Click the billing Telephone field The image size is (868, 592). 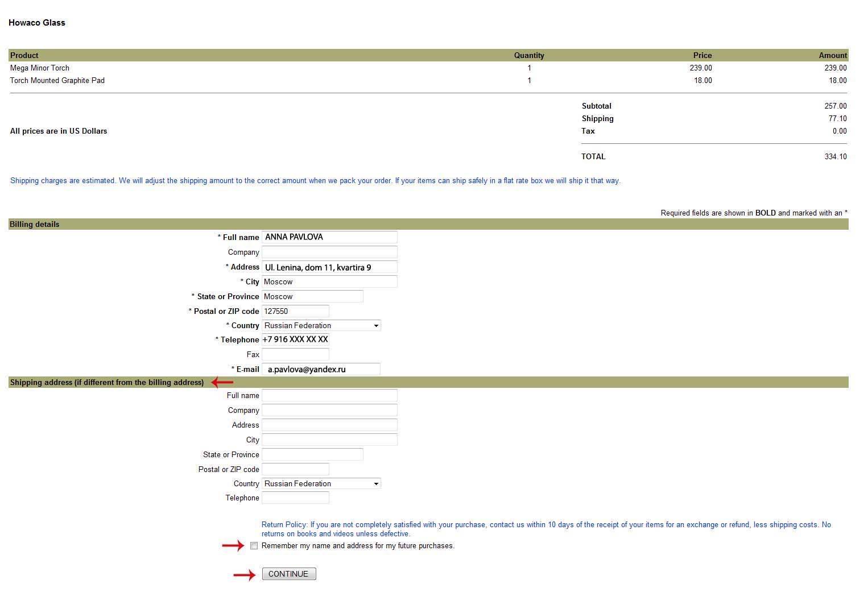(x=295, y=340)
